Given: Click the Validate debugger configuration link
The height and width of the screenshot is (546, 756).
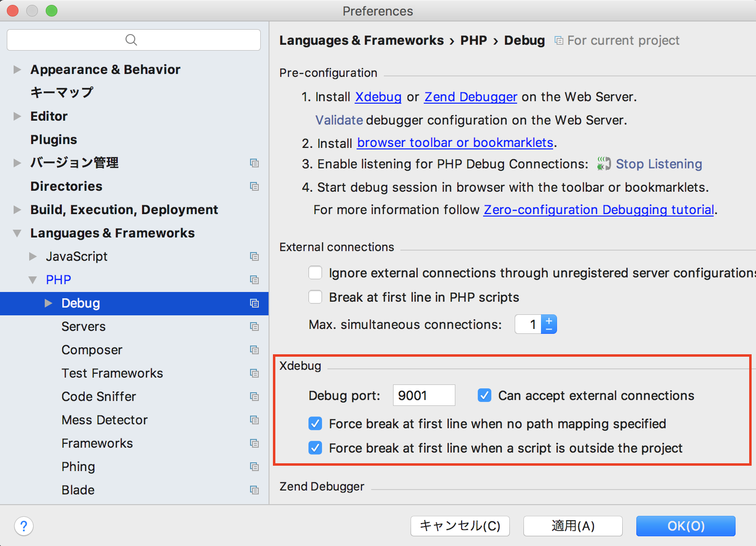Looking at the screenshot, I should point(339,120).
